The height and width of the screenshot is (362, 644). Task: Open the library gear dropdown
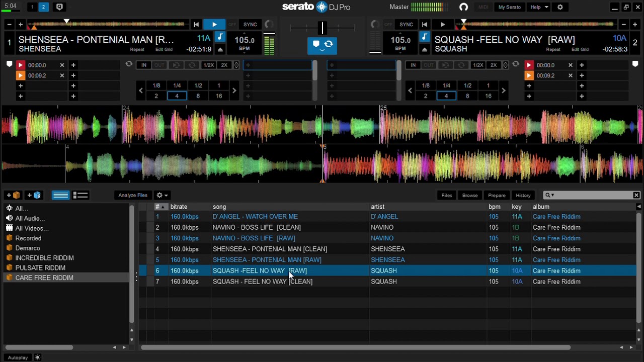coord(162,195)
